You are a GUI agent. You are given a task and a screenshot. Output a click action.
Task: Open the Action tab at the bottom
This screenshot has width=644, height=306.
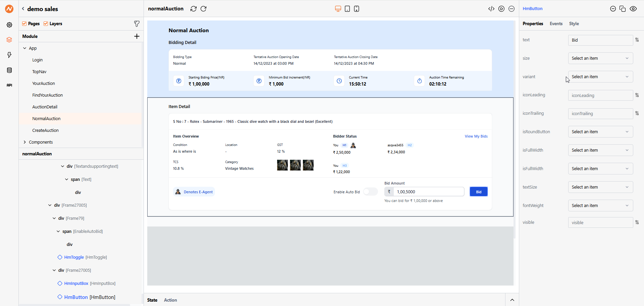tap(170, 300)
